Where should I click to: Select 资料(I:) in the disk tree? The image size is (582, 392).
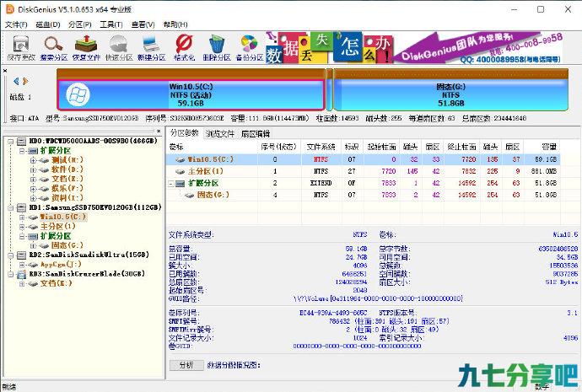(67, 197)
